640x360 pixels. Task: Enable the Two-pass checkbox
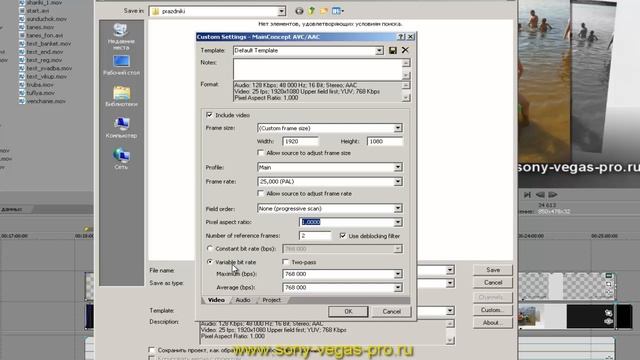[286, 262]
